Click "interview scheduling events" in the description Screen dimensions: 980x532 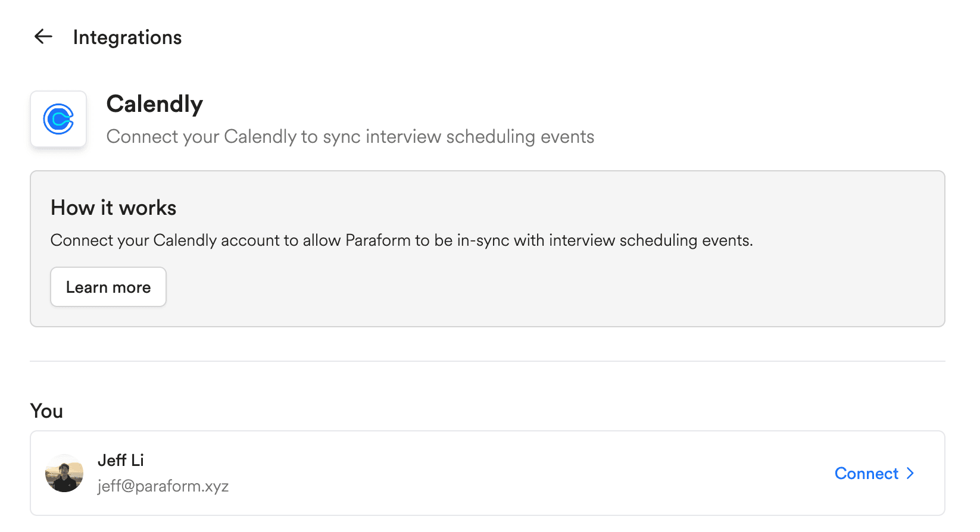click(650, 240)
